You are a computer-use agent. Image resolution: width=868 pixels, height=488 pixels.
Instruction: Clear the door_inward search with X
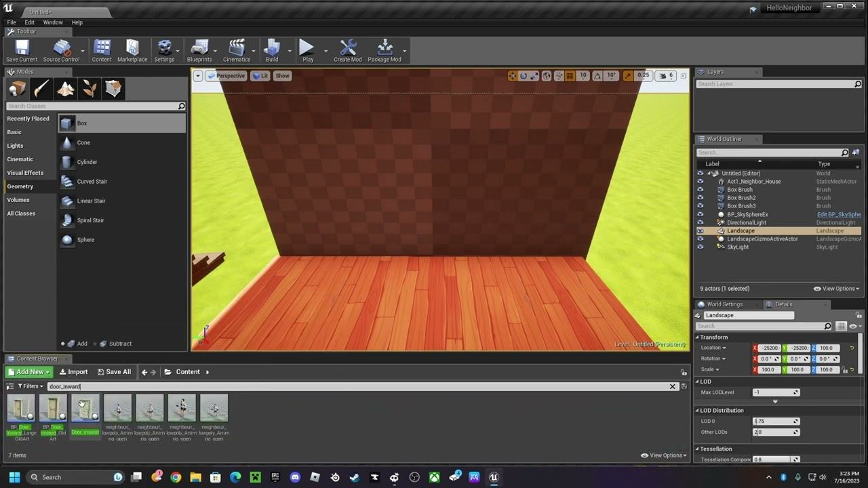(x=673, y=386)
